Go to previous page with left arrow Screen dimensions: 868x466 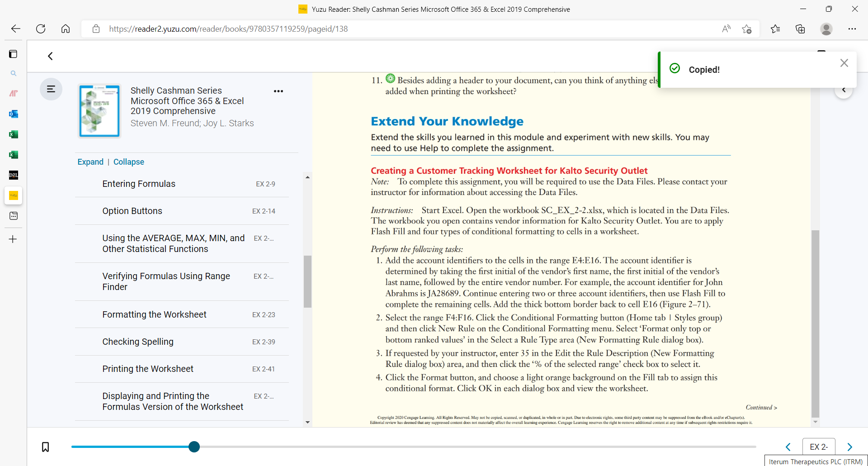pyautogui.click(x=788, y=447)
